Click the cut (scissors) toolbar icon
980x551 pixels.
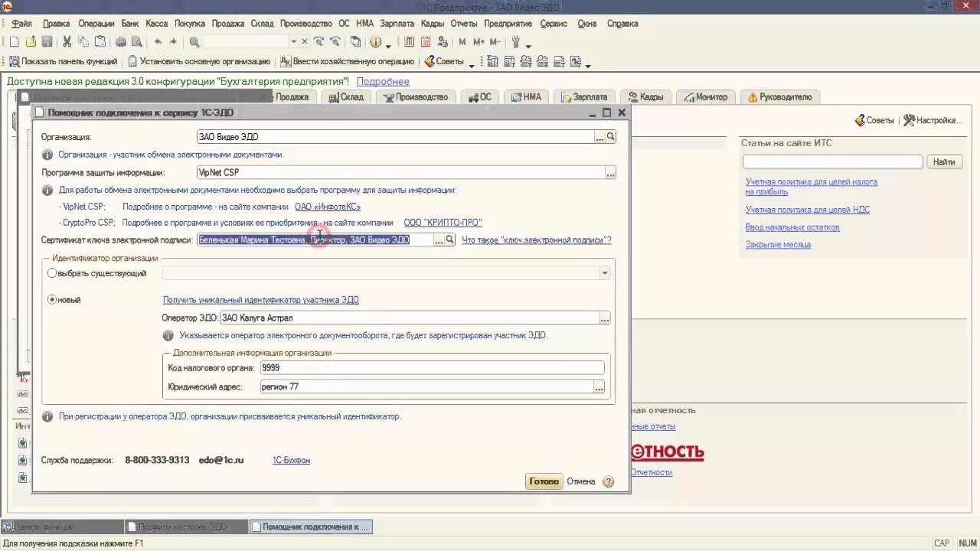coord(67,42)
